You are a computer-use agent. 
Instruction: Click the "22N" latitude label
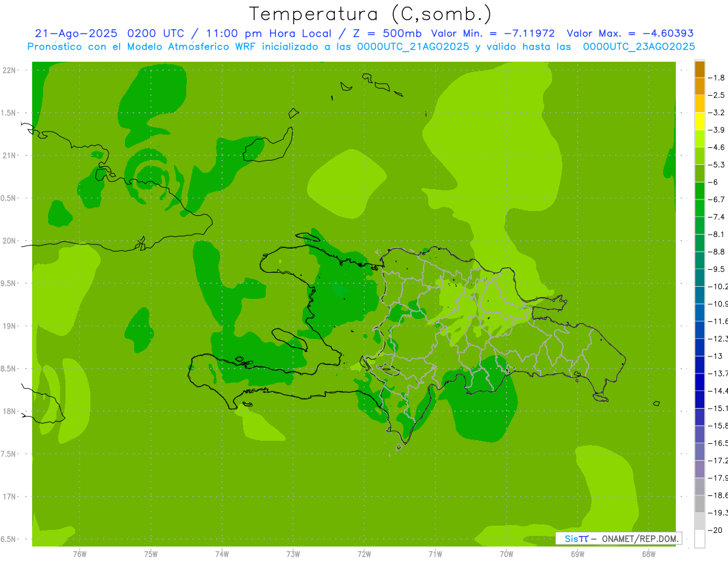pos(9,70)
